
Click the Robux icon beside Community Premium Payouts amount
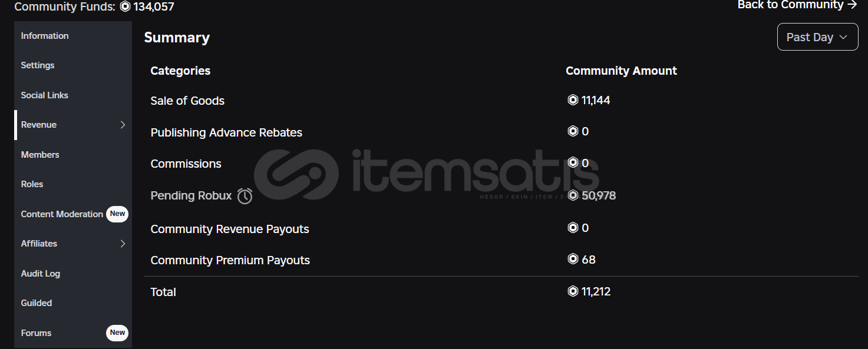pyautogui.click(x=573, y=259)
